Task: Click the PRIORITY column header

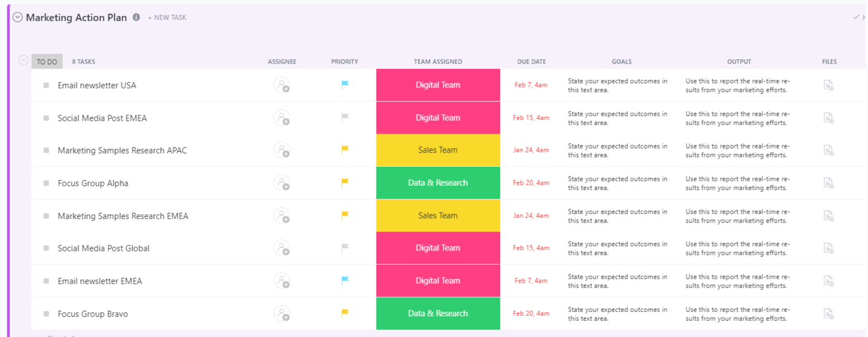Action: [344, 62]
